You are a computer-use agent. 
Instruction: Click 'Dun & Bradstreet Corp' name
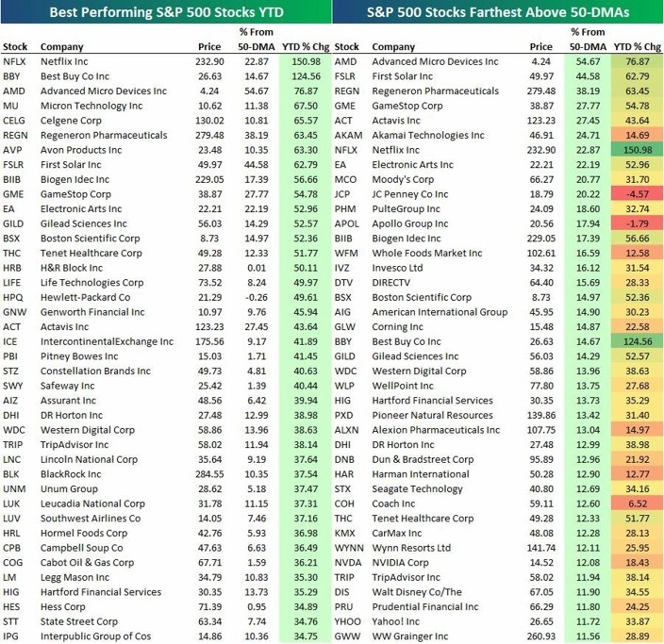click(x=423, y=459)
